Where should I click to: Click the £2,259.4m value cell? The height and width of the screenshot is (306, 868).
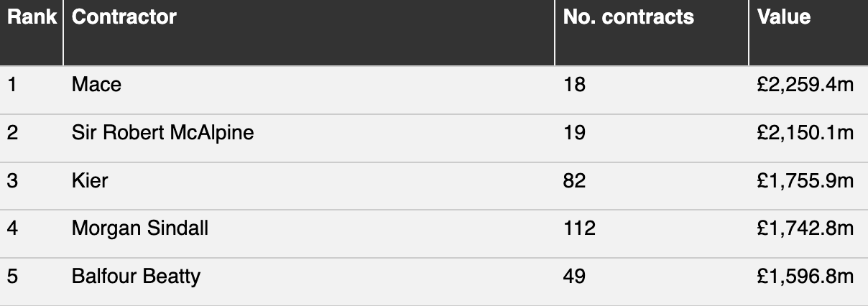[x=805, y=85]
